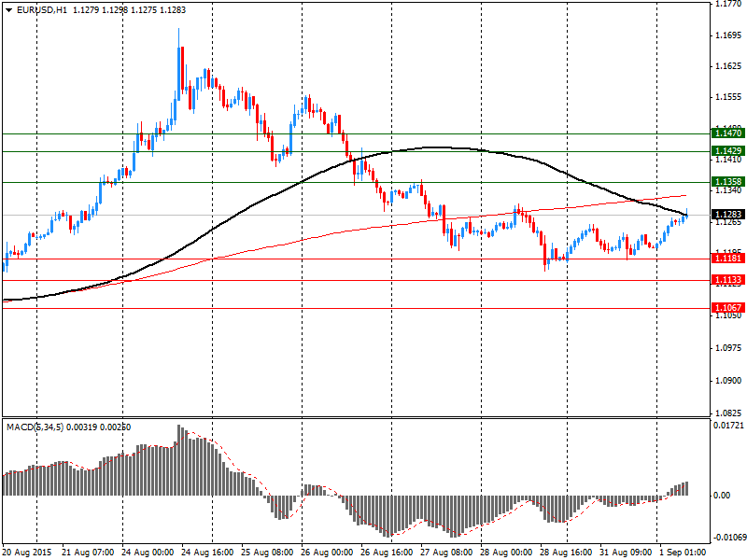The width and height of the screenshot is (747, 560).
Task: Click the 27 Aug 08:00 time label
Action: [x=446, y=553]
